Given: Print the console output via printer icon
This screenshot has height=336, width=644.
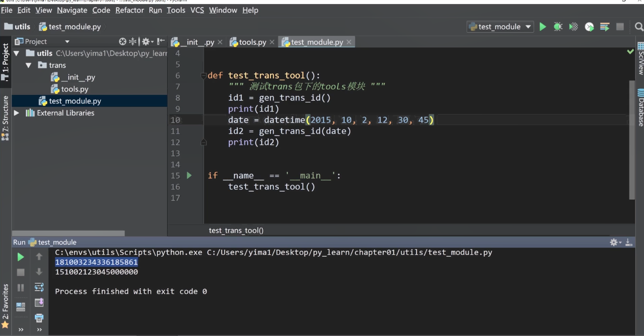Looking at the screenshot, I should (39, 318).
